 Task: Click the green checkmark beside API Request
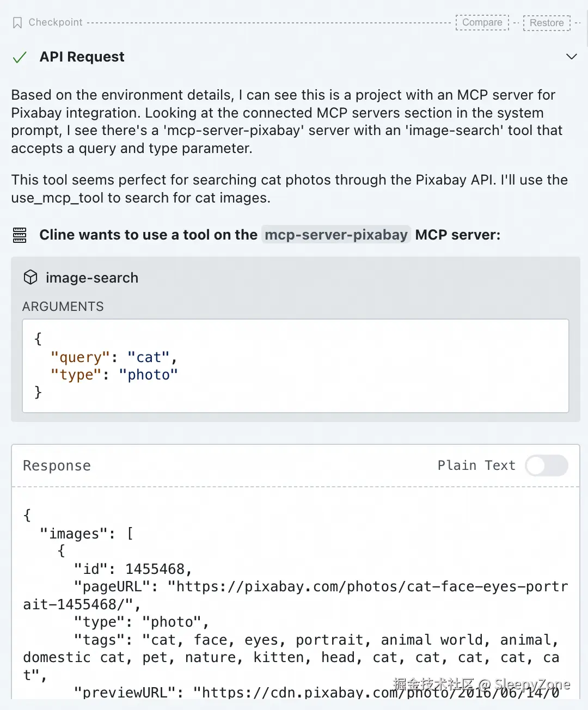click(20, 57)
